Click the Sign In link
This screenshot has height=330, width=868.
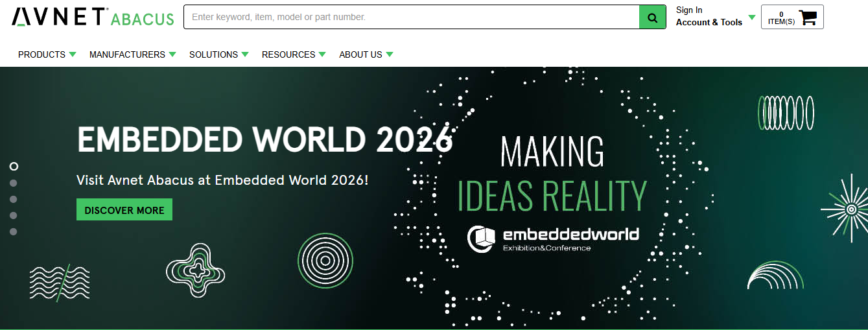pos(689,10)
